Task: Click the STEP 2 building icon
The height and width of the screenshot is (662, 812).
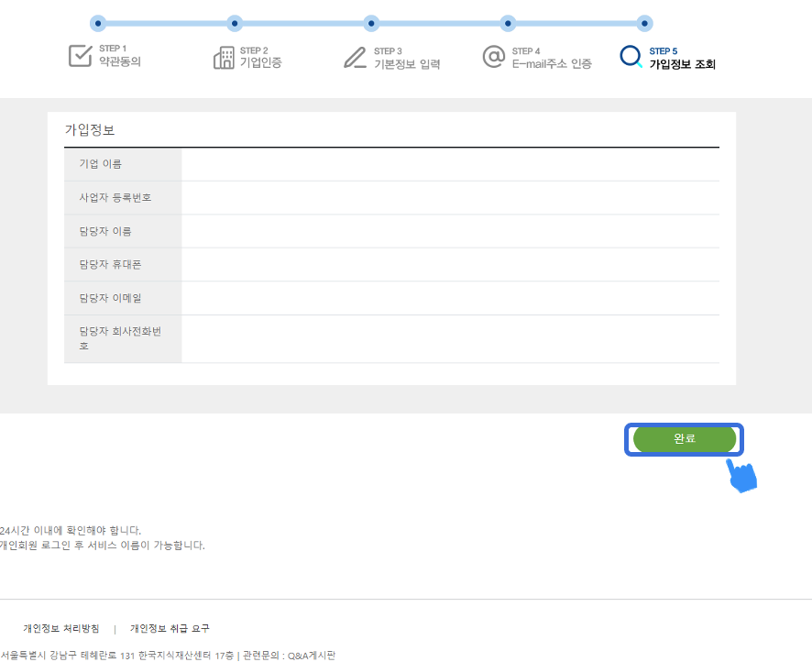Action: [x=224, y=58]
